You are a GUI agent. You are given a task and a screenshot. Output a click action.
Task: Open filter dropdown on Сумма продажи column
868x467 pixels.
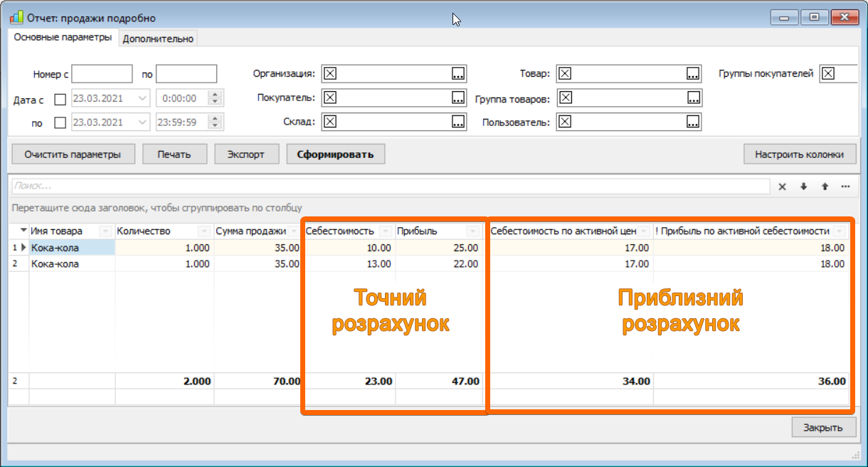tap(293, 231)
